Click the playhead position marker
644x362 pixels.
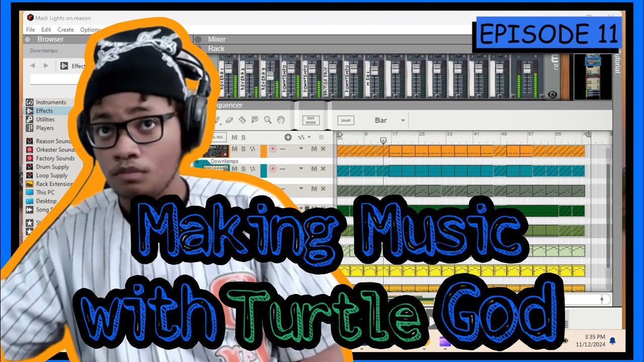pos(383,140)
